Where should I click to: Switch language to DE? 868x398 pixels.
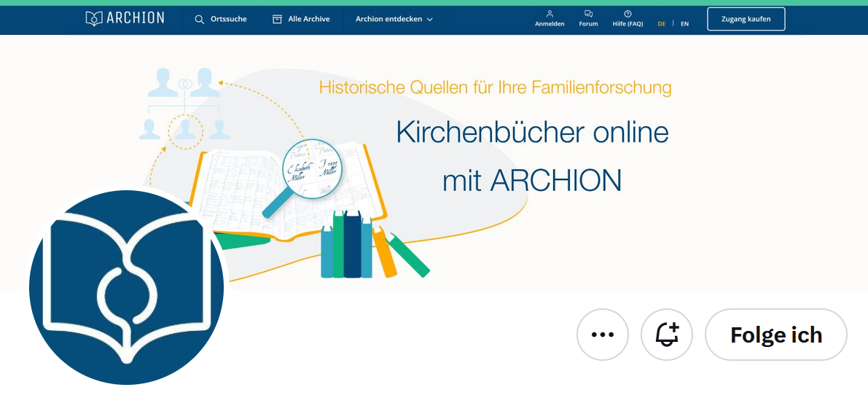click(x=662, y=24)
